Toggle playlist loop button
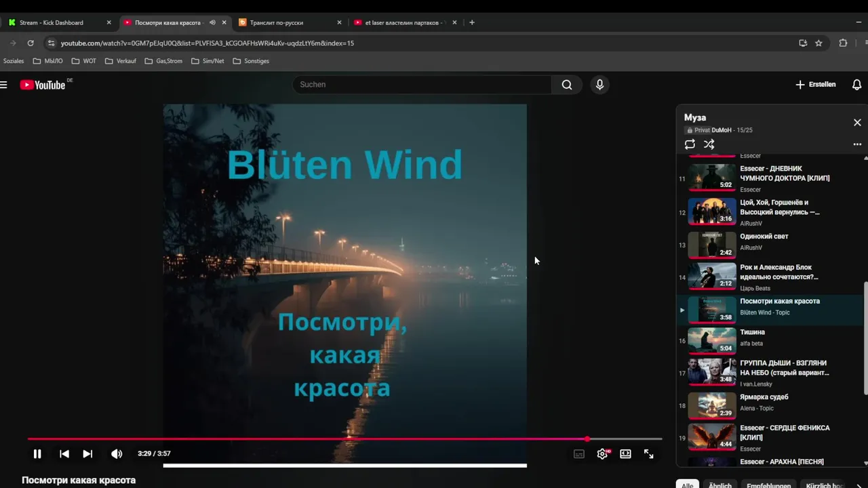Screen dimensions: 868x488 click(690, 144)
